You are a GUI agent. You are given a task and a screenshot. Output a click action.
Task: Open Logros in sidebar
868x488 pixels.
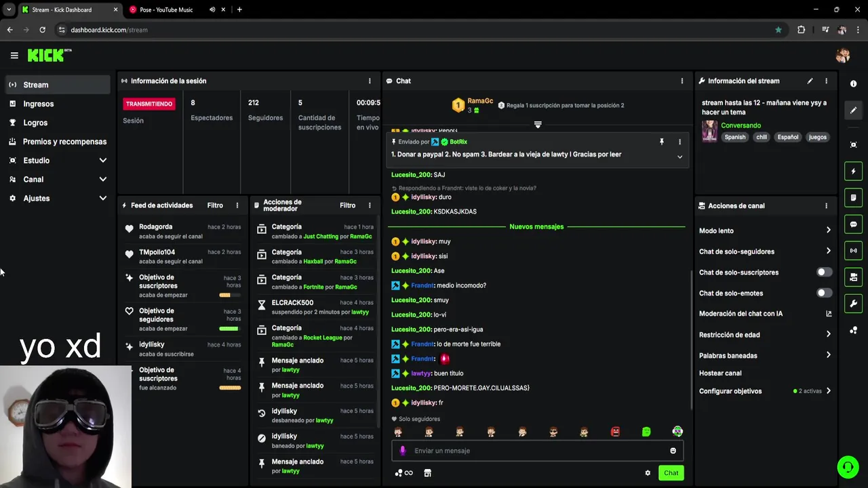58,123
